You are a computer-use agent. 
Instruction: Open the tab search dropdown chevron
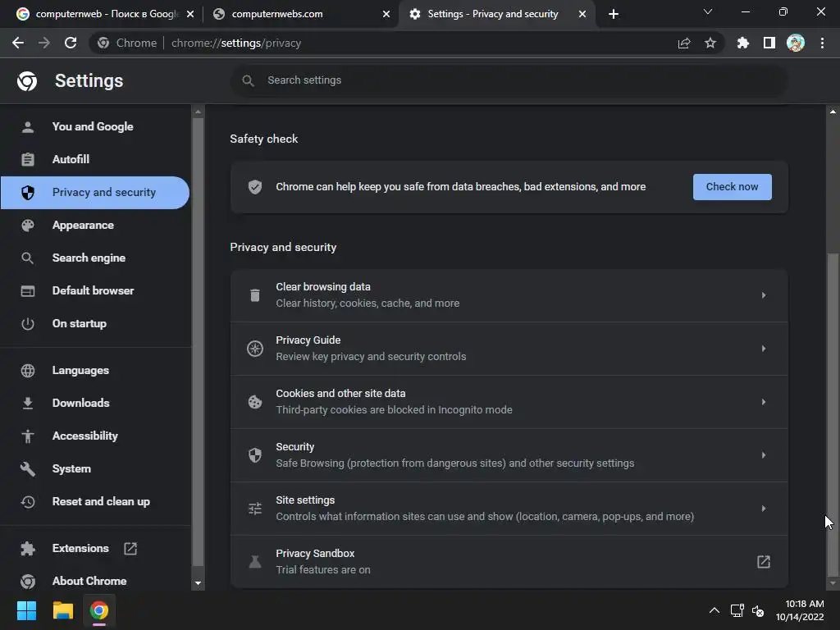coord(708,11)
